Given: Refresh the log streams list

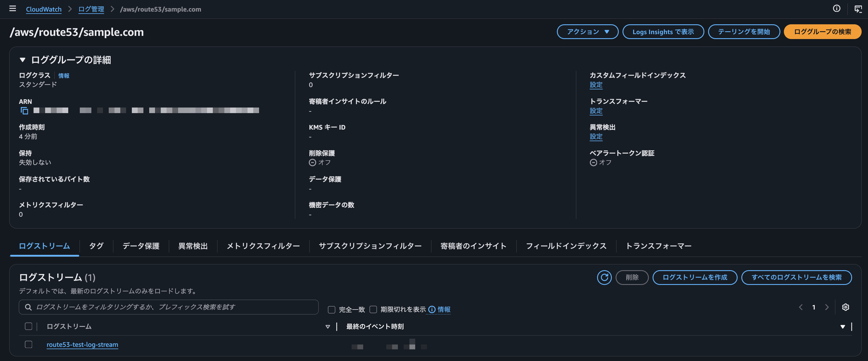Looking at the screenshot, I should click(604, 277).
